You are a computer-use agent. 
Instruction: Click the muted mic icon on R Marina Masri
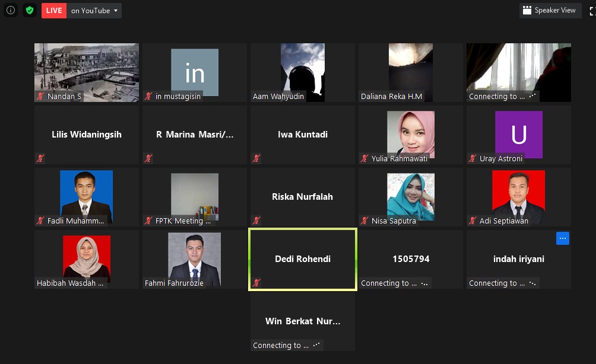click(148, 158)
